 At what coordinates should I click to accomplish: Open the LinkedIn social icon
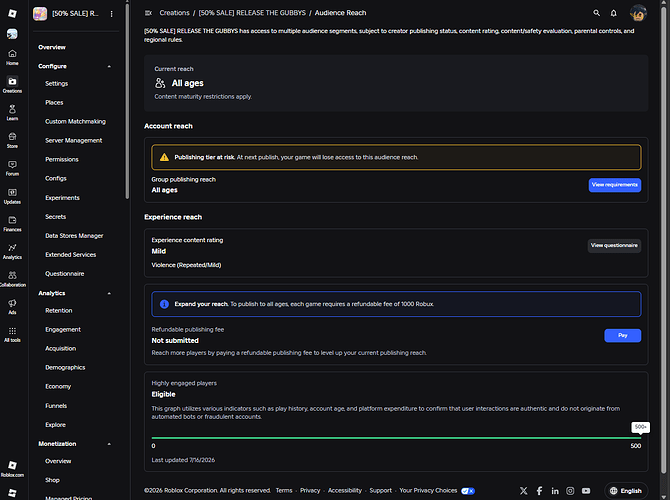tap(555, 491)
